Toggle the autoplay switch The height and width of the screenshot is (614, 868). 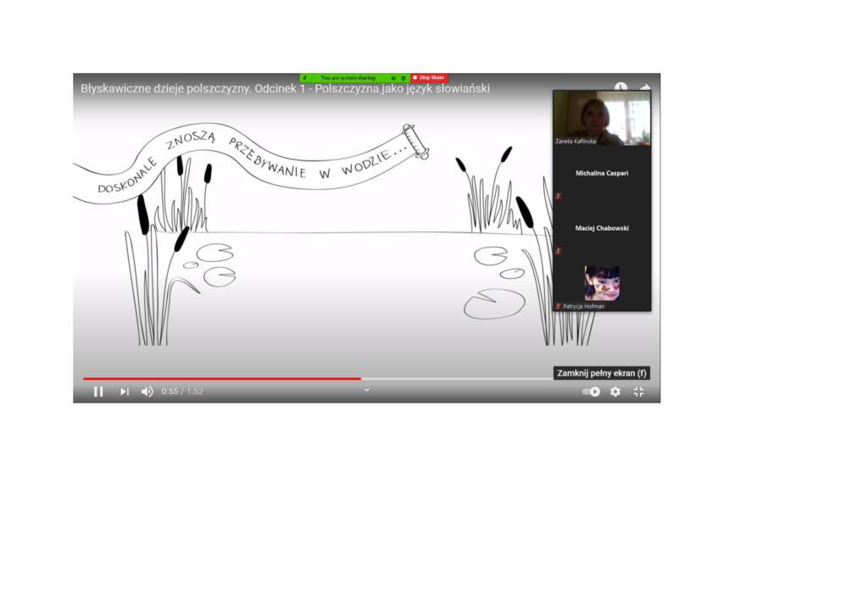591,392
